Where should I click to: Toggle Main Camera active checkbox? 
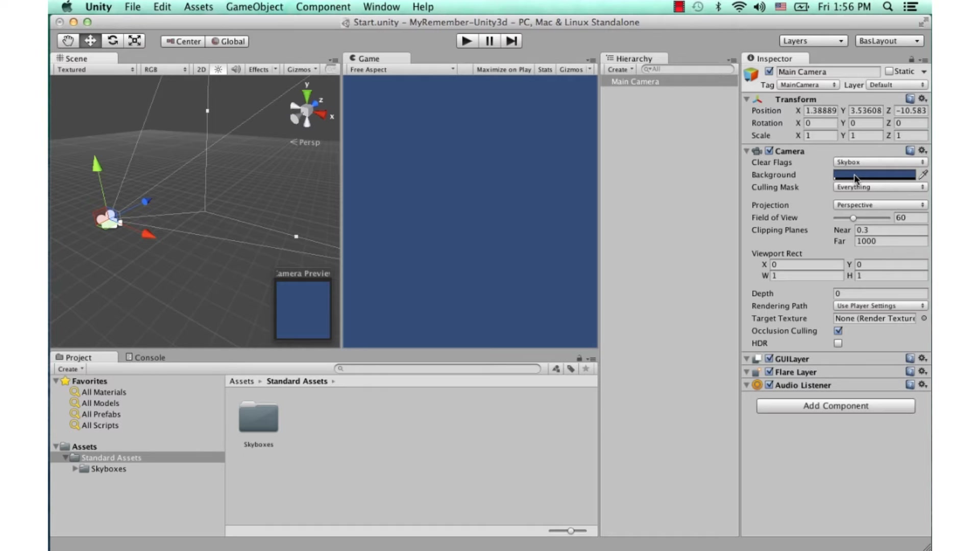tap(769, 71)
